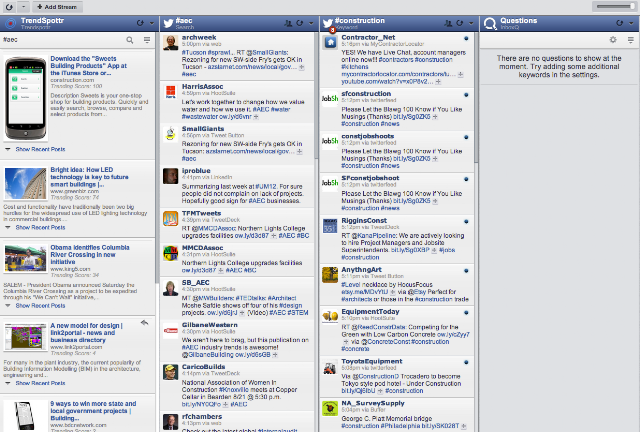Click the TrendSpottr #aec search field

point(63,40)
